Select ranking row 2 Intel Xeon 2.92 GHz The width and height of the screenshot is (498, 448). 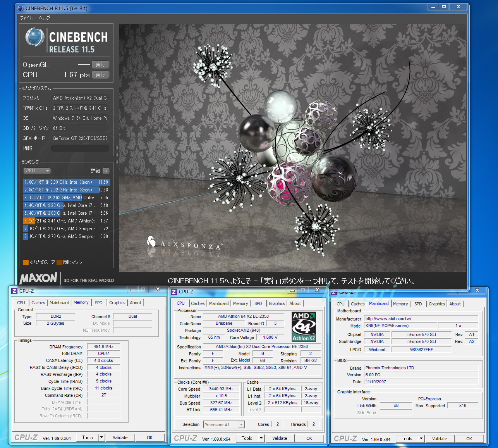[x=66, y=190]
